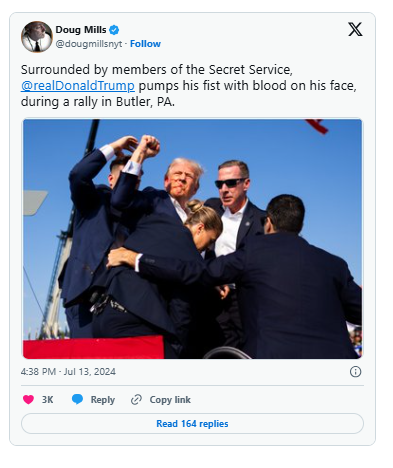Open the tweet info circle icon
The image size is (393, 468).
pos(355,372)
